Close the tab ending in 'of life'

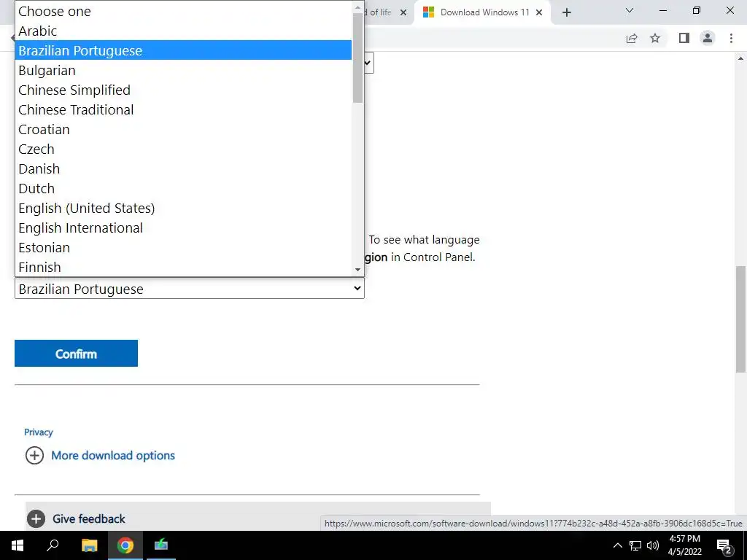click(403, 12)
